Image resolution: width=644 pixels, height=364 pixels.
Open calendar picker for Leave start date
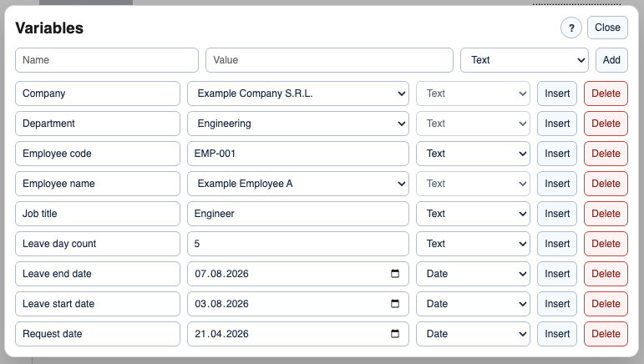point(395,304)
